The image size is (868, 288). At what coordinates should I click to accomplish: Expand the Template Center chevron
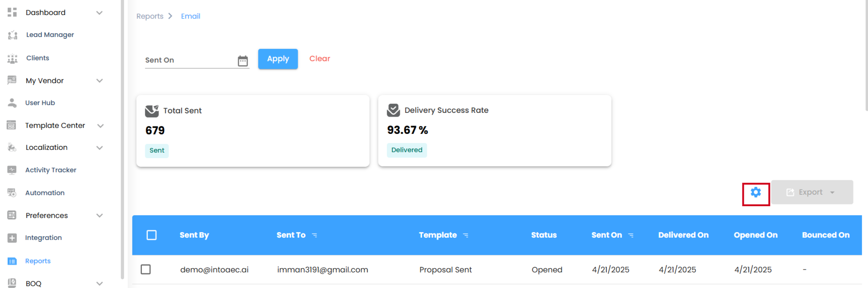click(x=100, y=126)
